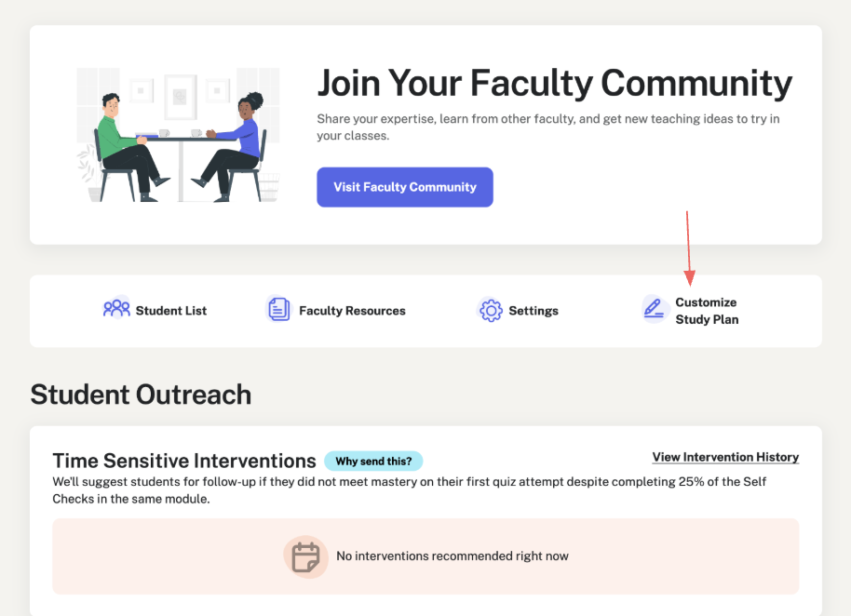Select the Student List people icon
The width and height of the screenshot is (851, 616).
pos(115,308)
